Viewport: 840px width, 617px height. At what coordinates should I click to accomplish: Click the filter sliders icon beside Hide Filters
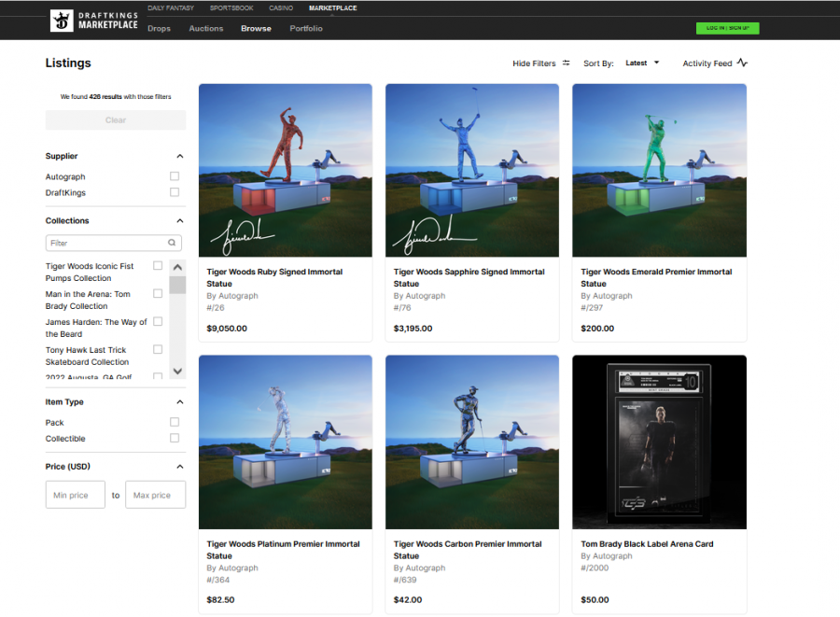coord(566,63)
